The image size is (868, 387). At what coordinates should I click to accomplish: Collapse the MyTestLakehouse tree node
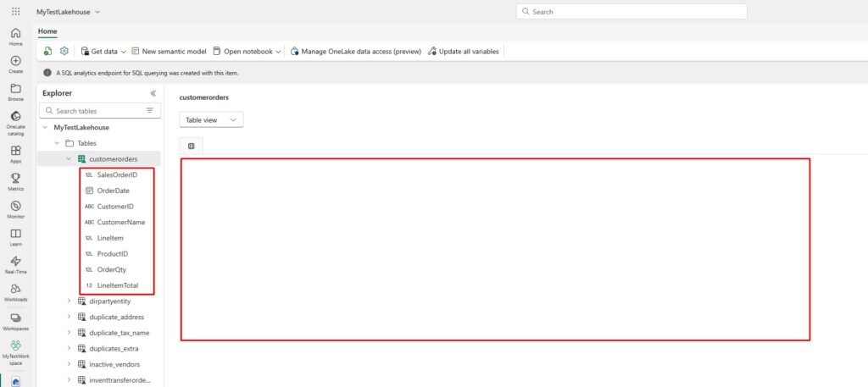(x=45, y=127)
